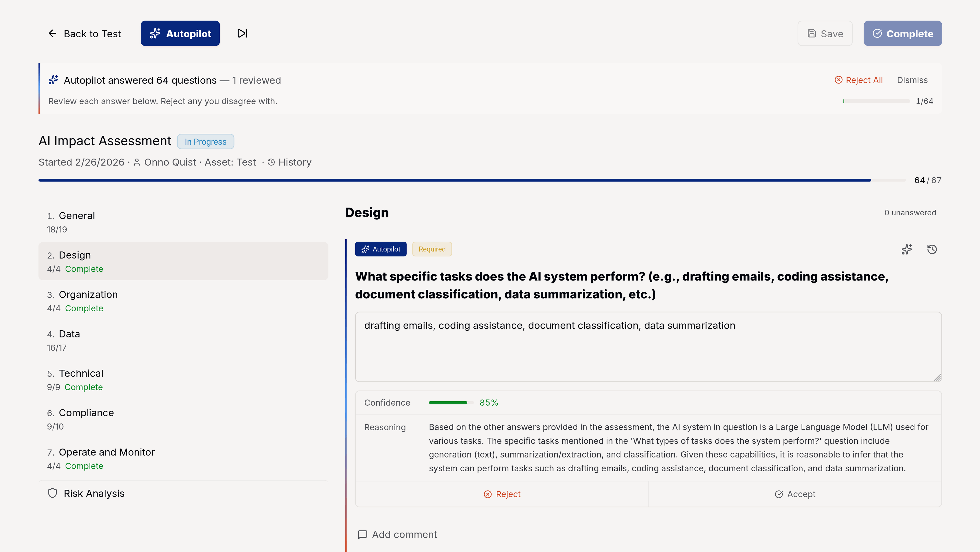The width and height of the screenshot is (980, 552).
Task: Click the skip-to-next icon beside Autopilot
Action: coord(242,33)
